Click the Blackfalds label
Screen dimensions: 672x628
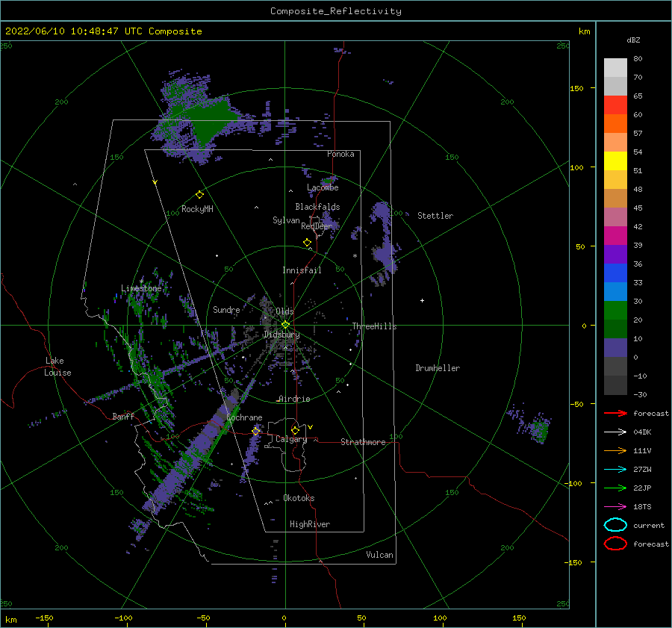coord(317,207)
